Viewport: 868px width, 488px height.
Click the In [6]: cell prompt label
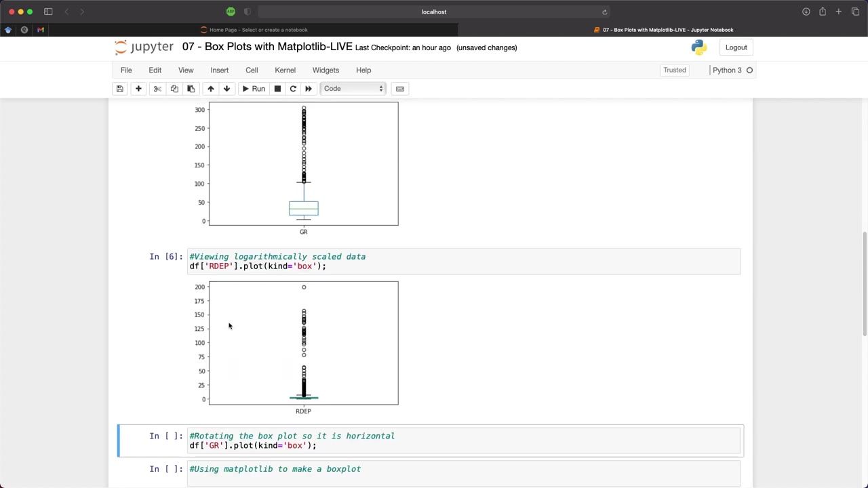tap(166, 257)
